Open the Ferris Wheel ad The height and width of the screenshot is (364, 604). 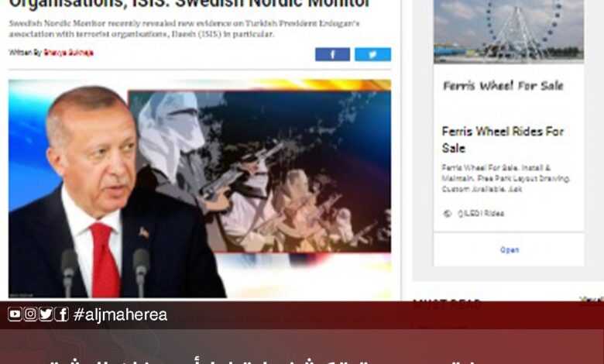click(x=509, y=250)
